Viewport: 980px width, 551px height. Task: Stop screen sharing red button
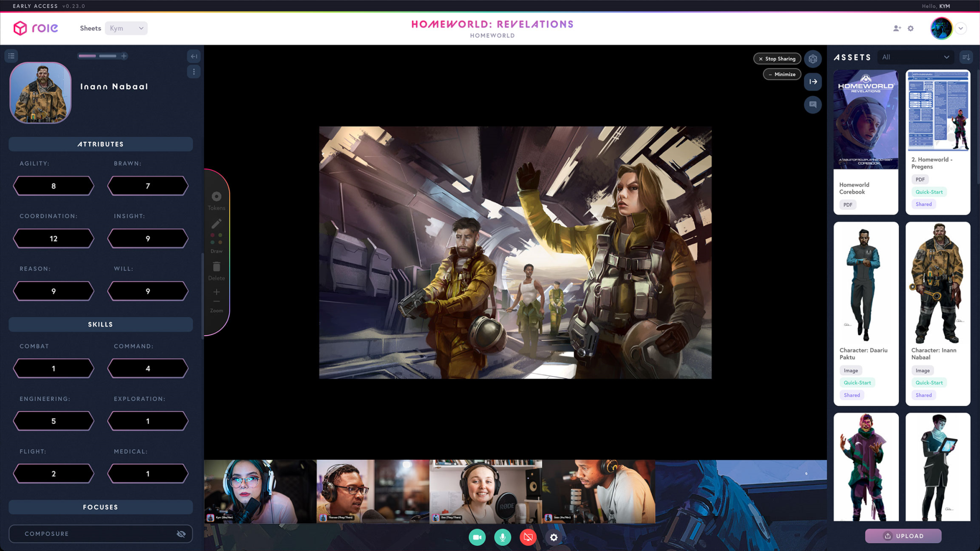tap(528, 537)
